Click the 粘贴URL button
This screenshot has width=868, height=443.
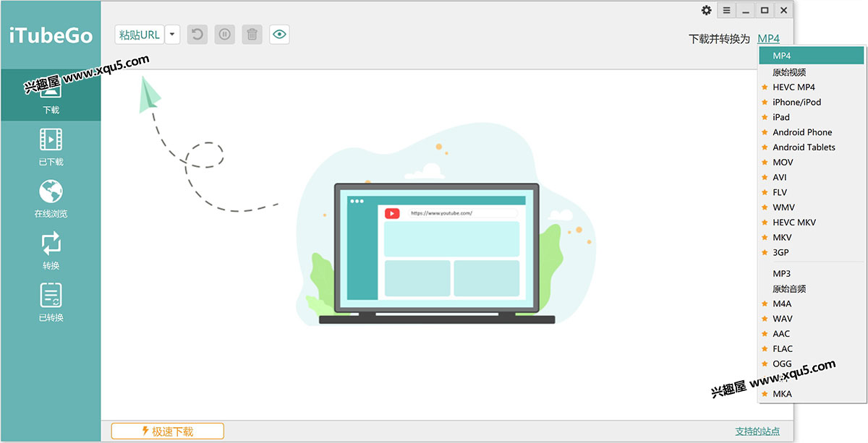pos(140,34)
